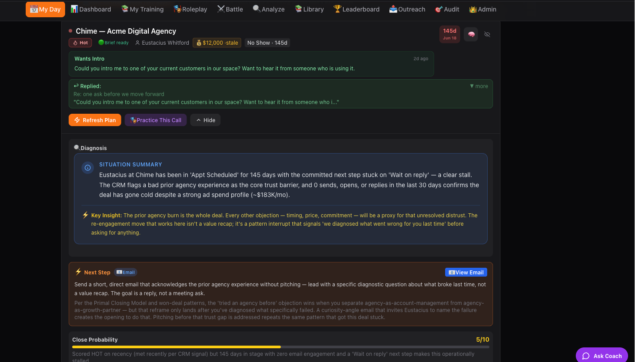This screenshot has width=644, height=362.
Task: Click the brain icon button
Action: coord(471,35)
